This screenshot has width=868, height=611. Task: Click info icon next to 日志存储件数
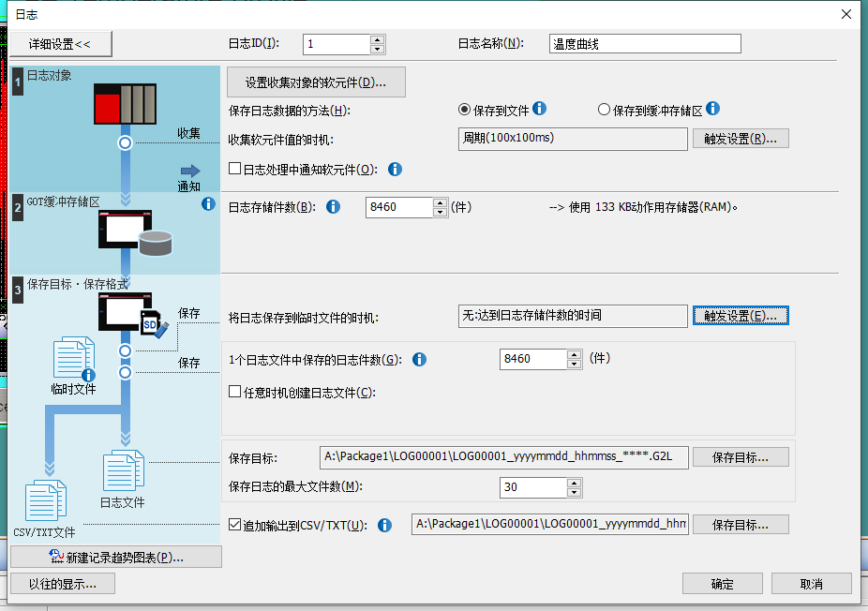point(333,207)
